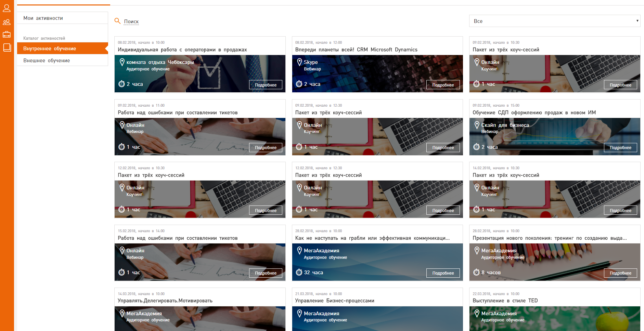Select Мои активности in left menu

point(43,18)
